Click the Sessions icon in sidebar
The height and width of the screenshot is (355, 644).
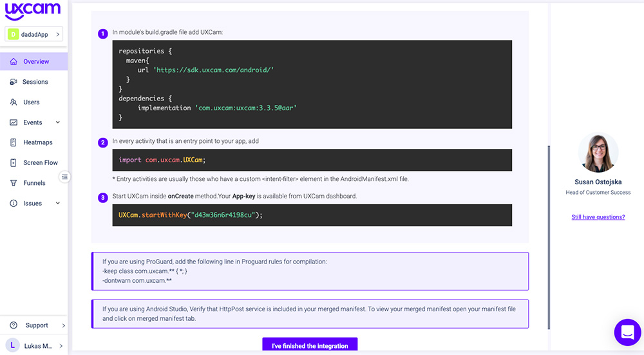click(x=14, y=82)
